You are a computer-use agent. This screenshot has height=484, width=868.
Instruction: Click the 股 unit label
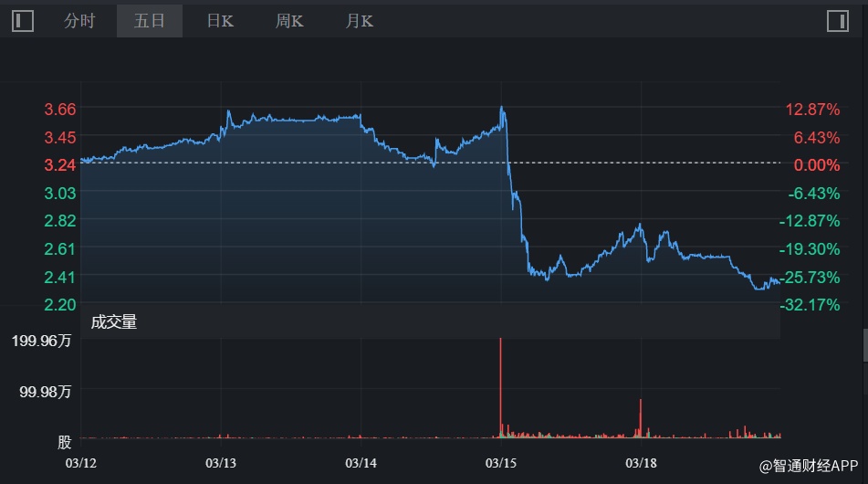(x=65, y=442)
